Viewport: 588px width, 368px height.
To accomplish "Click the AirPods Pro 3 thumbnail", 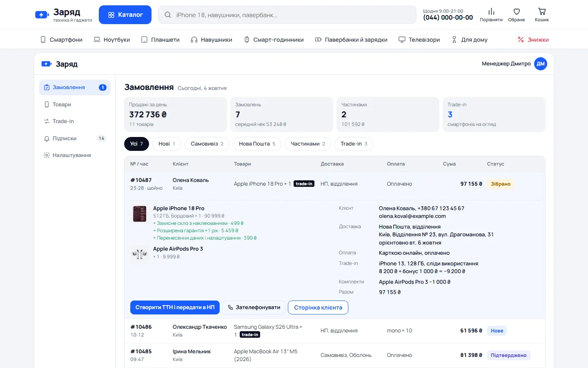I will click(140, 254).
